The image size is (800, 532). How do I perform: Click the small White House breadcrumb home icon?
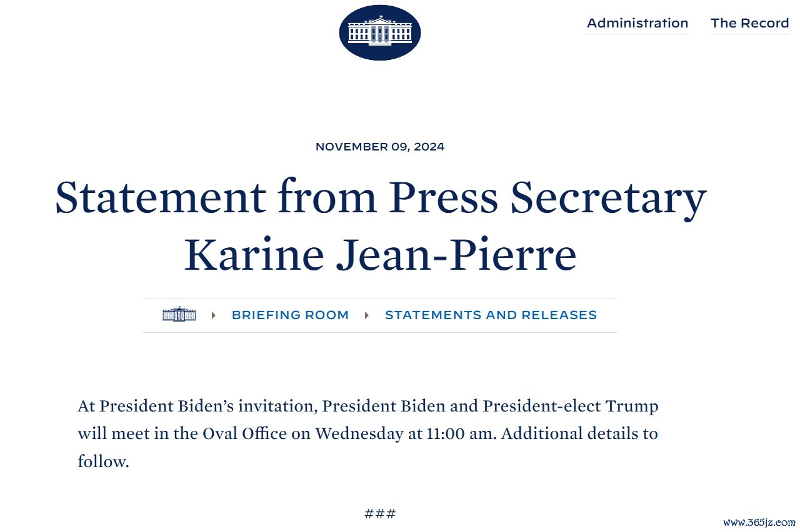179,315
